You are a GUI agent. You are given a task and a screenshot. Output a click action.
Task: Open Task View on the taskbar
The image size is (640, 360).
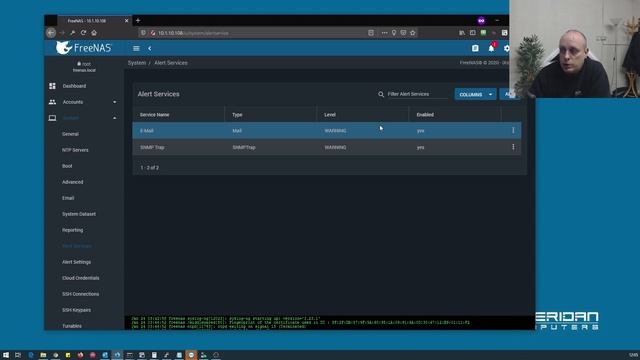tap(18, 355)
